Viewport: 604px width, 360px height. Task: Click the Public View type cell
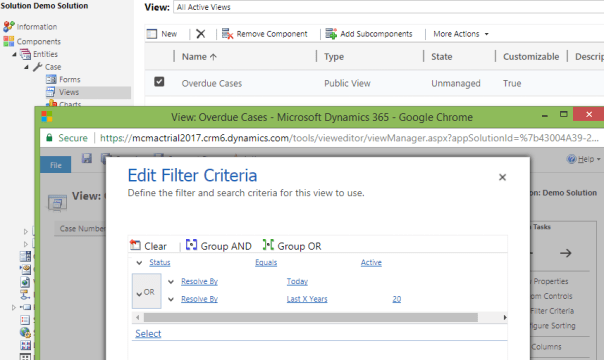click(x=347, y=83)
